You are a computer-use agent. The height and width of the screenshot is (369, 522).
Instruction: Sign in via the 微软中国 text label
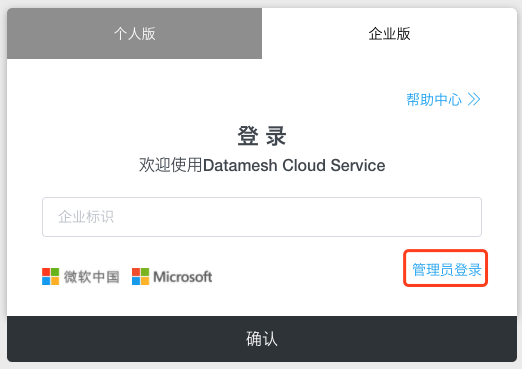[92, 277]
